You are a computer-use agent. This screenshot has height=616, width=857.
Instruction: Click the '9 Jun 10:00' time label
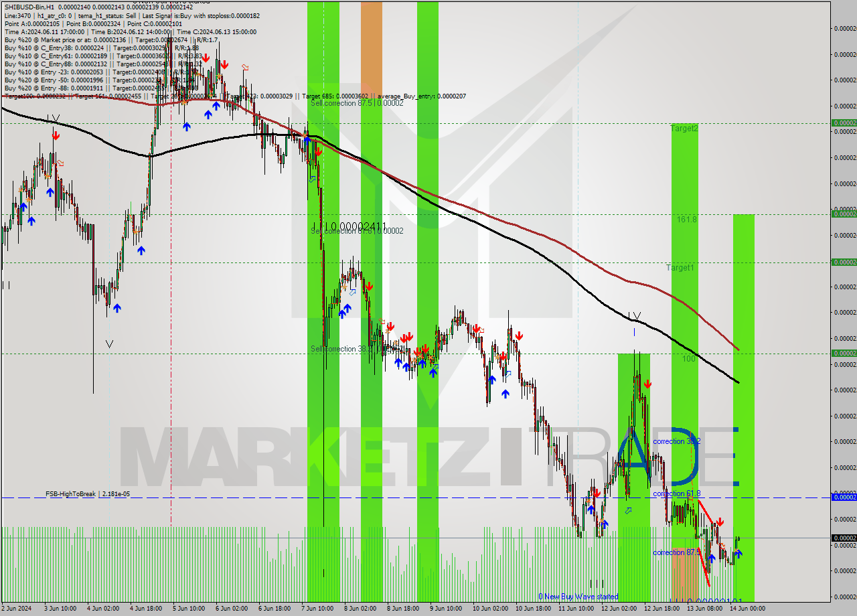point(446,609)
